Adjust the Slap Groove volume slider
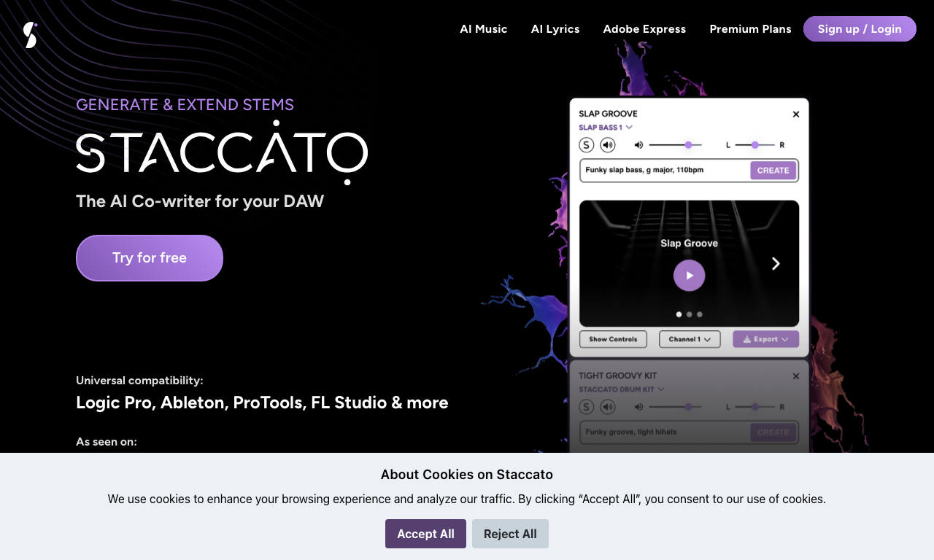 click(676, 145)
